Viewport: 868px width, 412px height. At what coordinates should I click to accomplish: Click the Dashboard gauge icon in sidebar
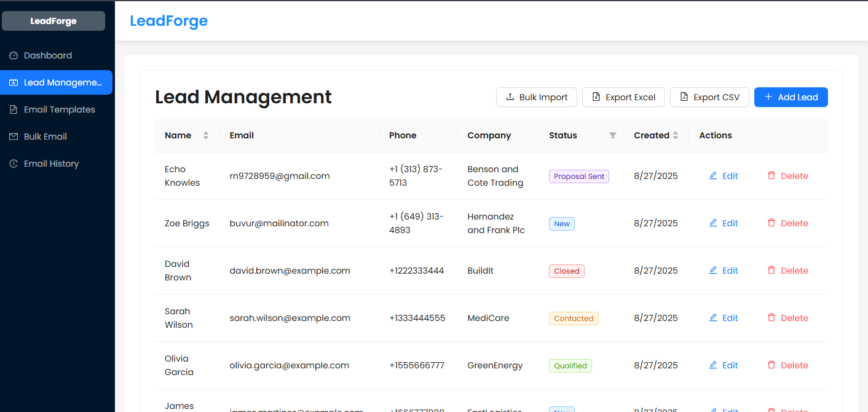[x=14, y=55]
